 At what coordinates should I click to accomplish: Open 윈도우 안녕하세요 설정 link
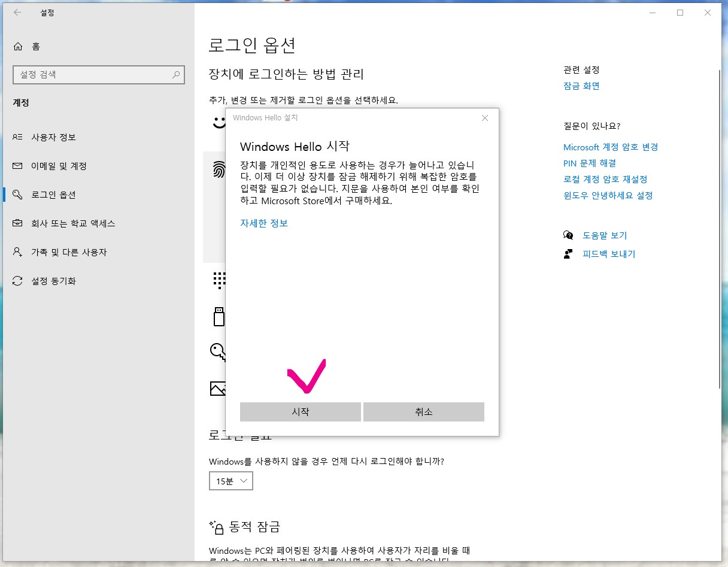(x=608, y=195)
